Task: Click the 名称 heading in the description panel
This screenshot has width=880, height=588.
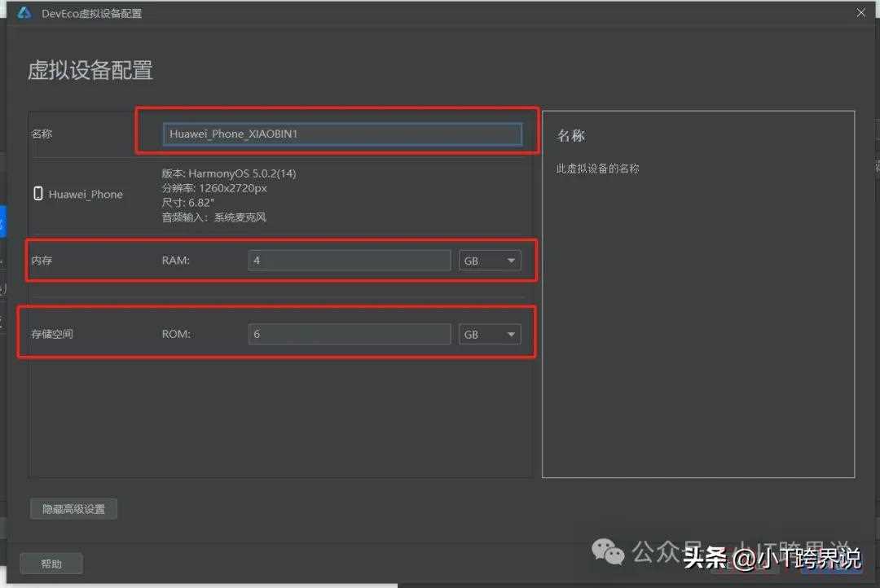Action: pyautogui.click(x=570, y=135)
